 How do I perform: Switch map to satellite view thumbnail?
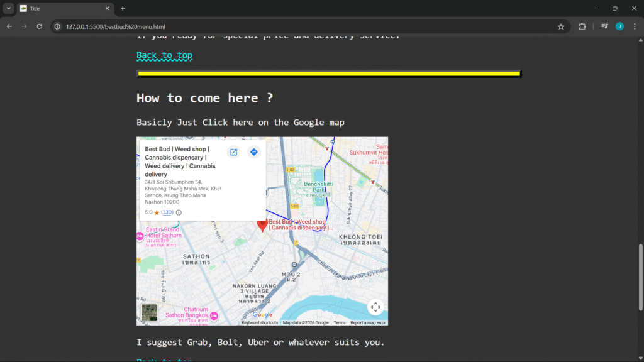click(149, 312)
